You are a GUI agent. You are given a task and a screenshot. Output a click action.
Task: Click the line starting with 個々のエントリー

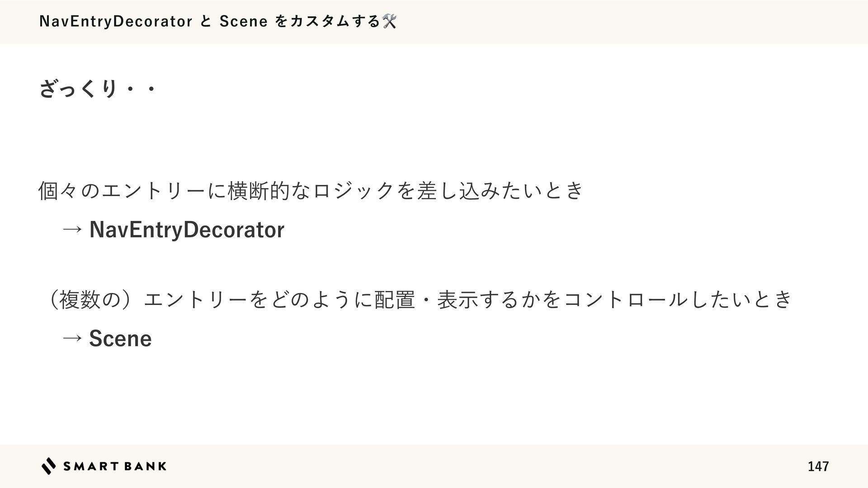(x=311, y=190)
